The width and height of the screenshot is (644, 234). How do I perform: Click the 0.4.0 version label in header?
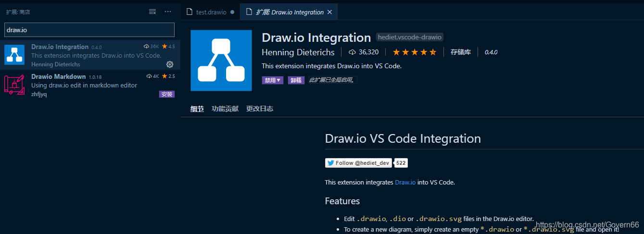[491, 52]
